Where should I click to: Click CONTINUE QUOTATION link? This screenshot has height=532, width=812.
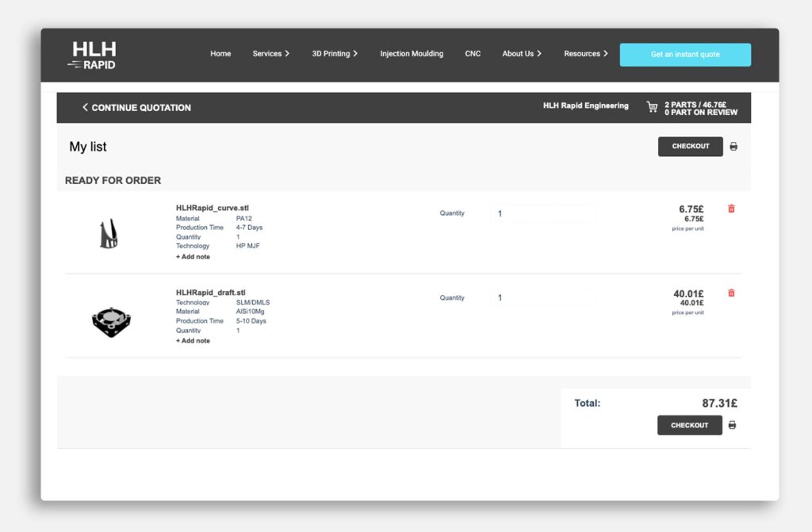pyautogui.click(x=141, y=107)
